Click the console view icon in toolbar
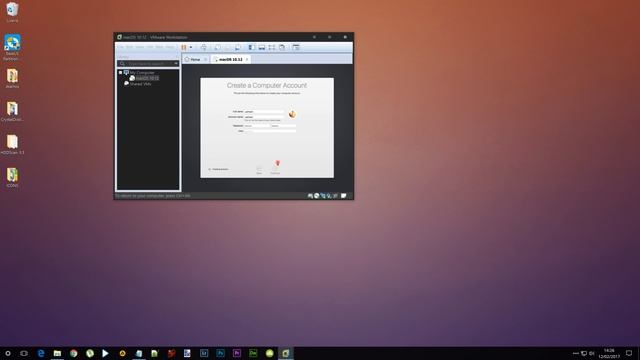This screenshot has width=640, height=360. [296, 47]
